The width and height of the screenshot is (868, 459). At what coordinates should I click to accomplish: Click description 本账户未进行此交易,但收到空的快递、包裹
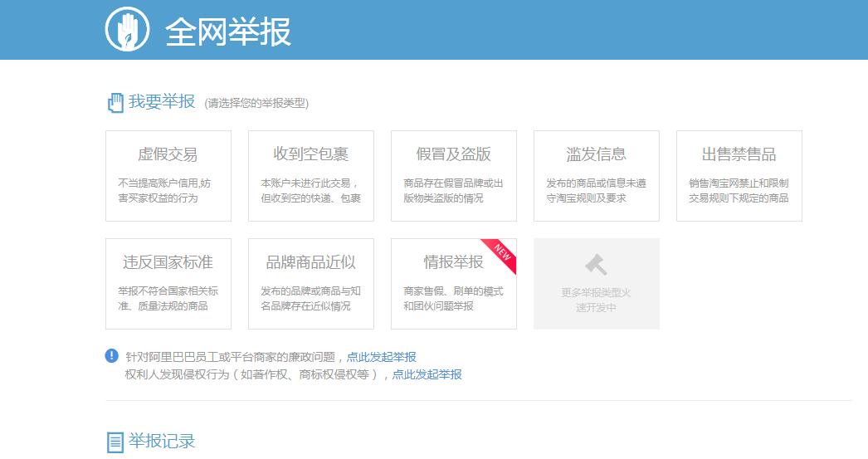311,190
